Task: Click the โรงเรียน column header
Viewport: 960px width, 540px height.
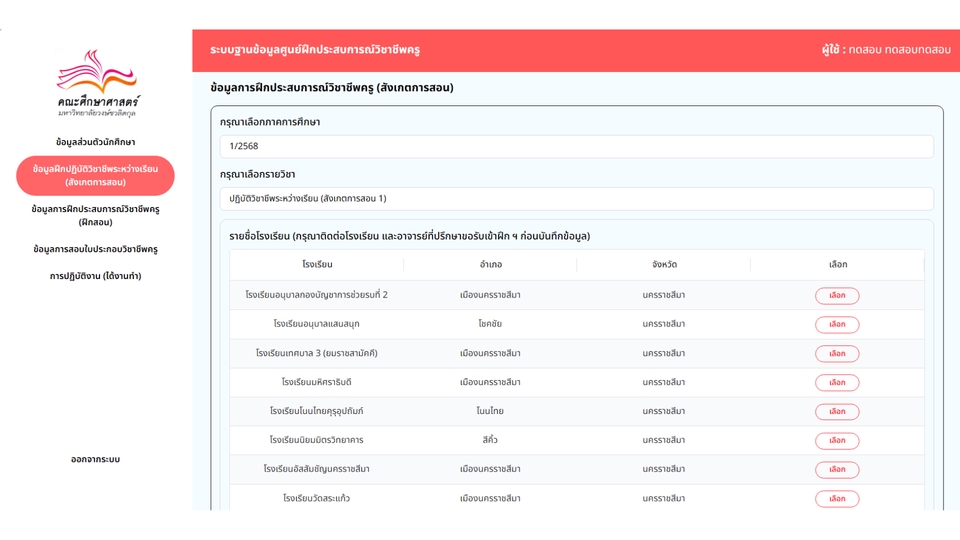Action: pos(317,265)
